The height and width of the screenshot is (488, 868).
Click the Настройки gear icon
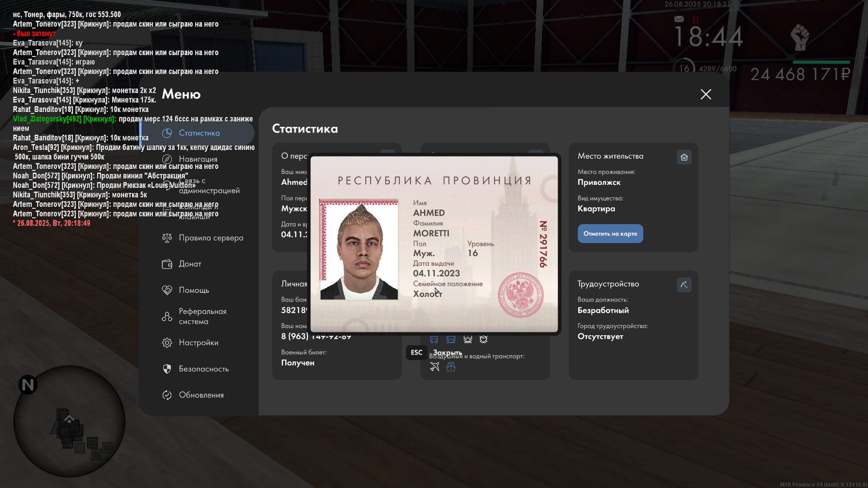coord(167,343)
